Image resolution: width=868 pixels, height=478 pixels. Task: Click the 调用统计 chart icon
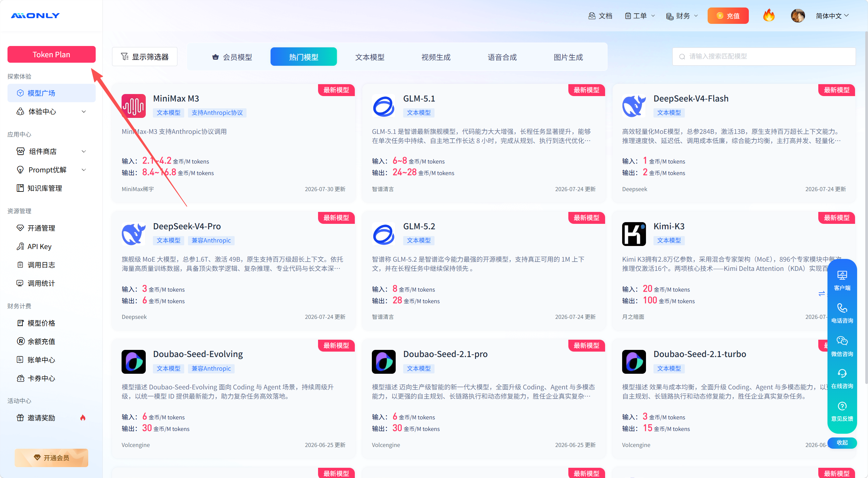point(20,283)
